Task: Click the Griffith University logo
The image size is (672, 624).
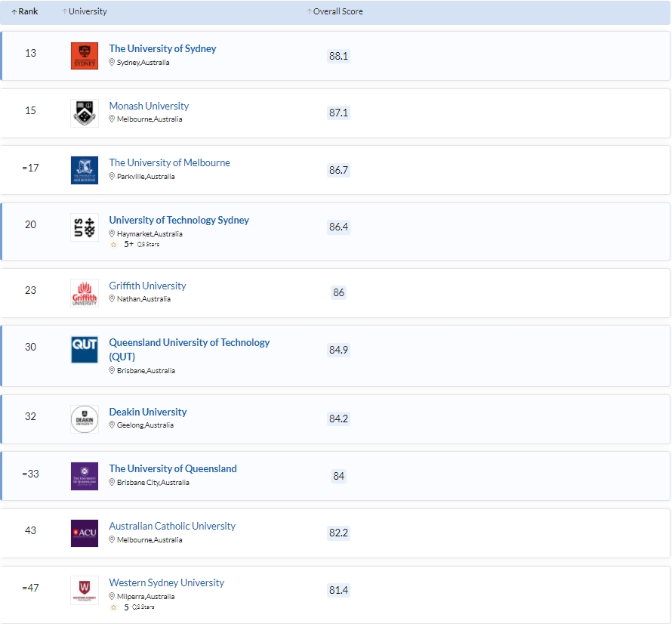Action: click(84, 292)
